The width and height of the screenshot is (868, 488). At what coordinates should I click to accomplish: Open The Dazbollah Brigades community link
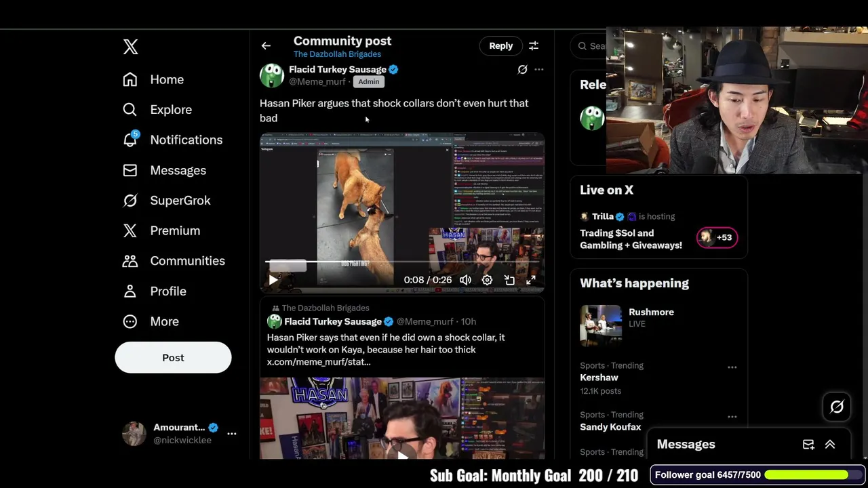coord(337,54)
